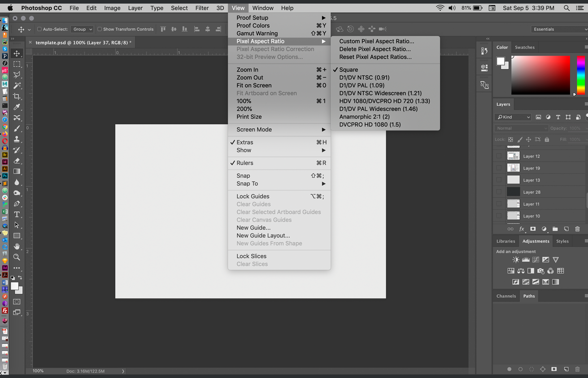Toggle visibility of Layer 11

499,204
